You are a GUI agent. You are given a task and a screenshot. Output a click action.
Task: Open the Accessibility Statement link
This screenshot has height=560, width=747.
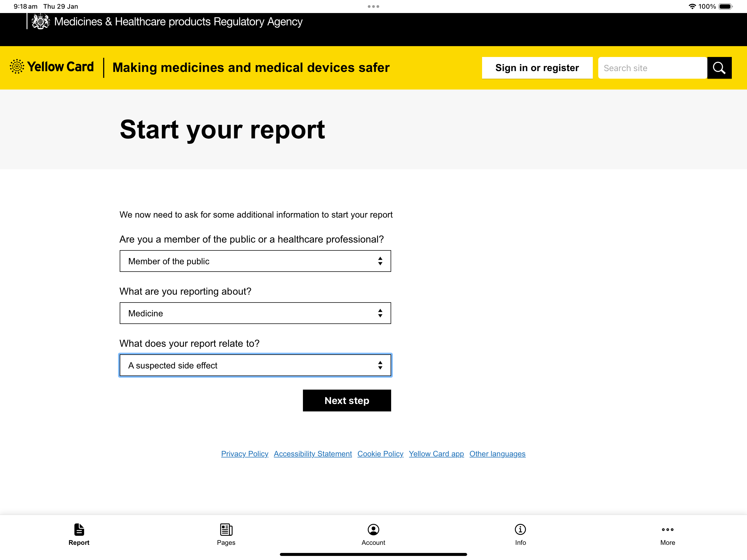313,454
